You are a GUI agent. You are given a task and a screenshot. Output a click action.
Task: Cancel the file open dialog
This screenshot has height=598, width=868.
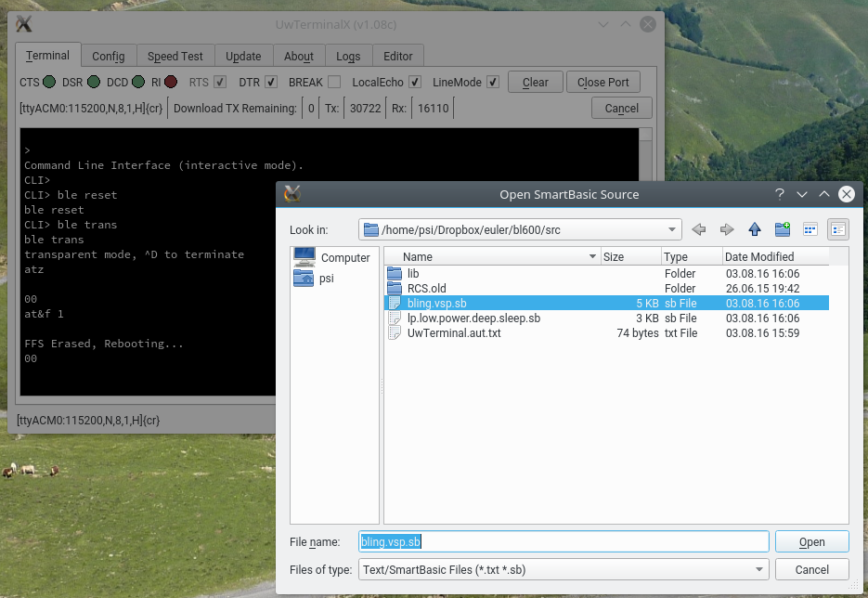click(812, 569)
